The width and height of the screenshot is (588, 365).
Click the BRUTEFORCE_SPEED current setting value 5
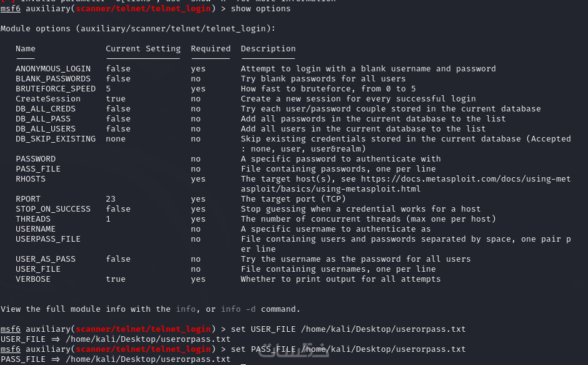[108, 89]
